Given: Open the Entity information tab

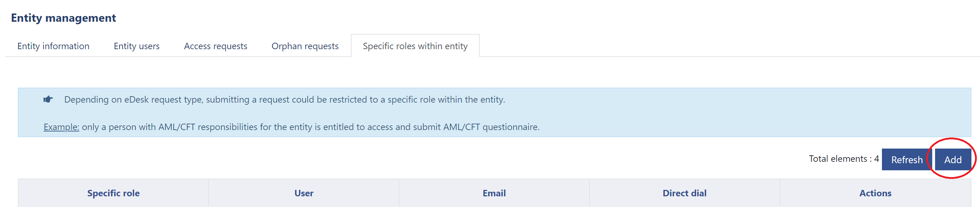Looking at the screenshot, I should pos(53,46).
